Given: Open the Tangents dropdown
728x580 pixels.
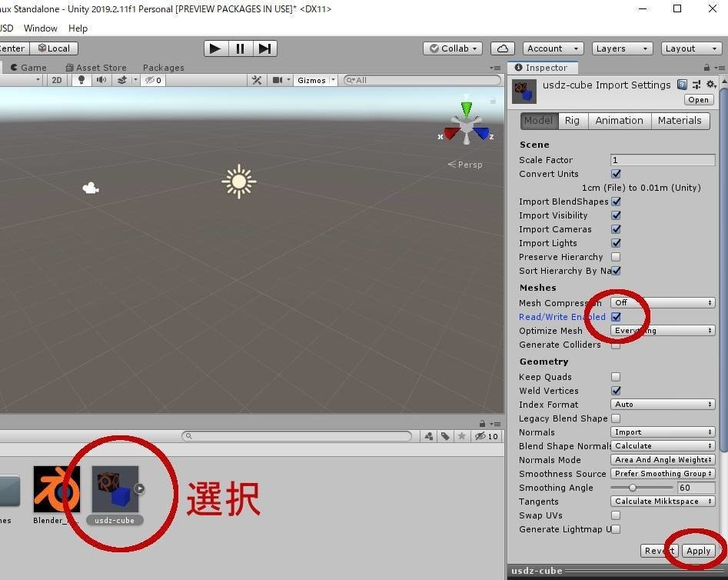Looking at the screenshot, I should point(663,501).
